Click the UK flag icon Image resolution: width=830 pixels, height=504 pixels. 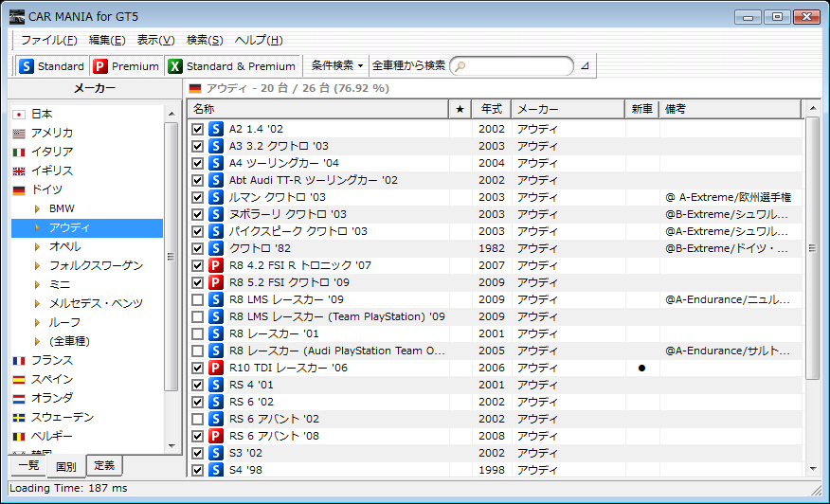[19, 171]
